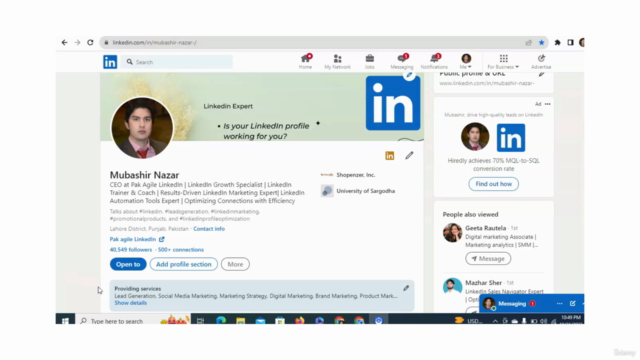Open Mazhar Sher's profile
The image size is (640, 360).
pyautogui.click(x=483, y=283)
